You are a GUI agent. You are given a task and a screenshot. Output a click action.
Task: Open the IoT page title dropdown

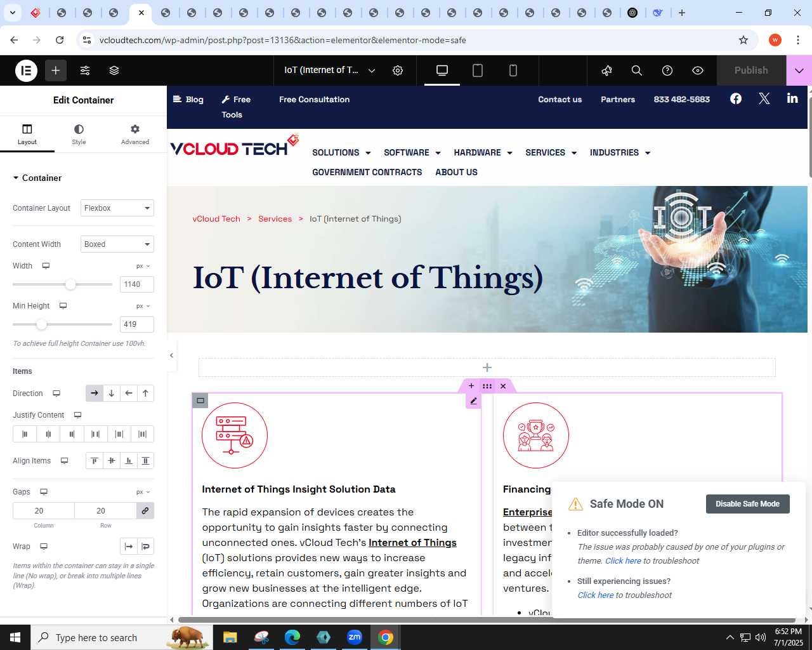click(330, 70)
